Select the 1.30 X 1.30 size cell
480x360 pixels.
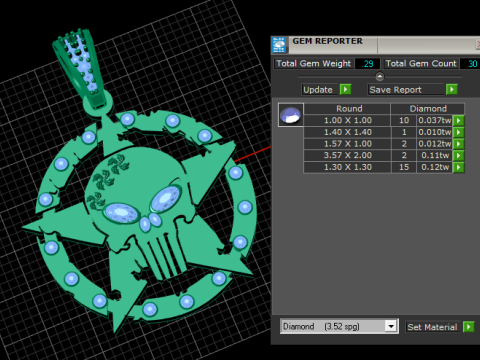[x=347, y=167]
